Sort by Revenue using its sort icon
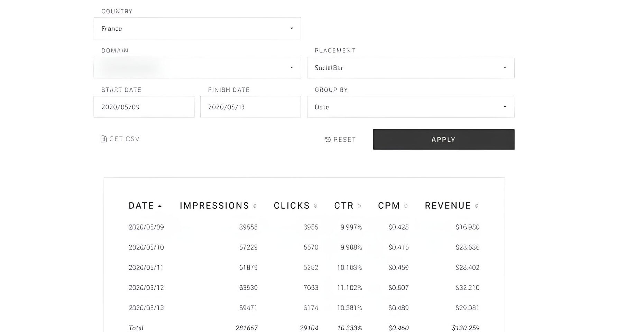The image size is (644, 332). click(x=477, y=206)
